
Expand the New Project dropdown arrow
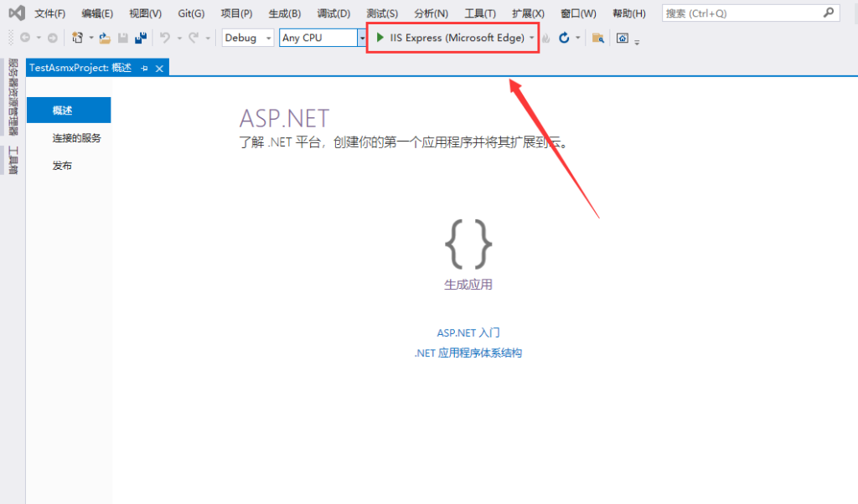click(x=91, y=38)
